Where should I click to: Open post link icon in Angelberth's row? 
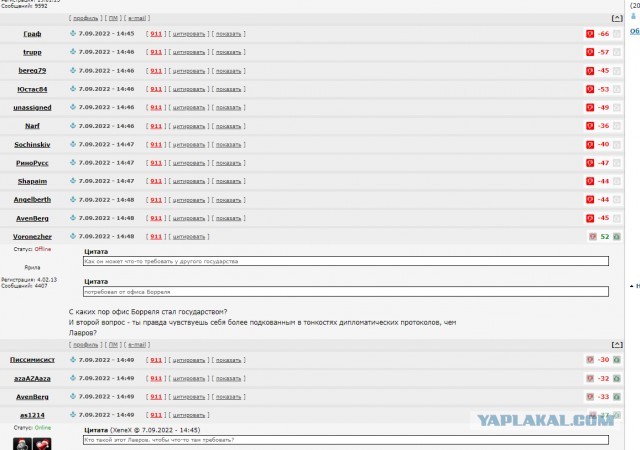73,200
